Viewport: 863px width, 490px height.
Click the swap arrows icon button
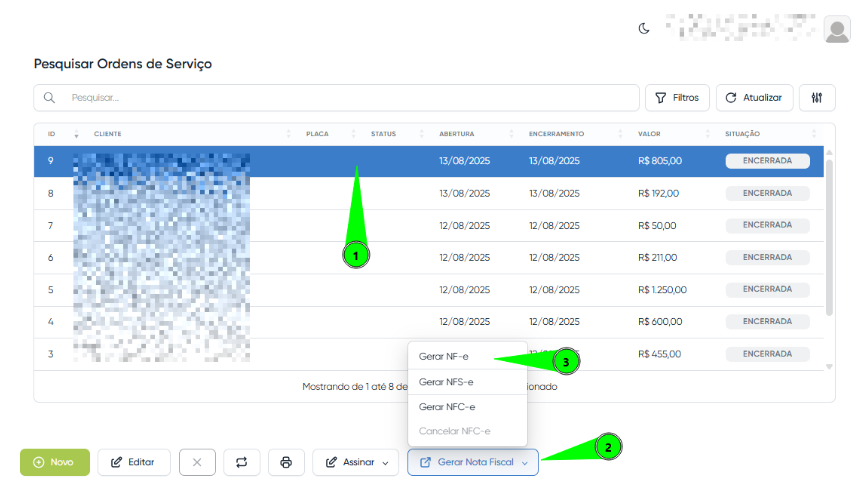(241, 462)
